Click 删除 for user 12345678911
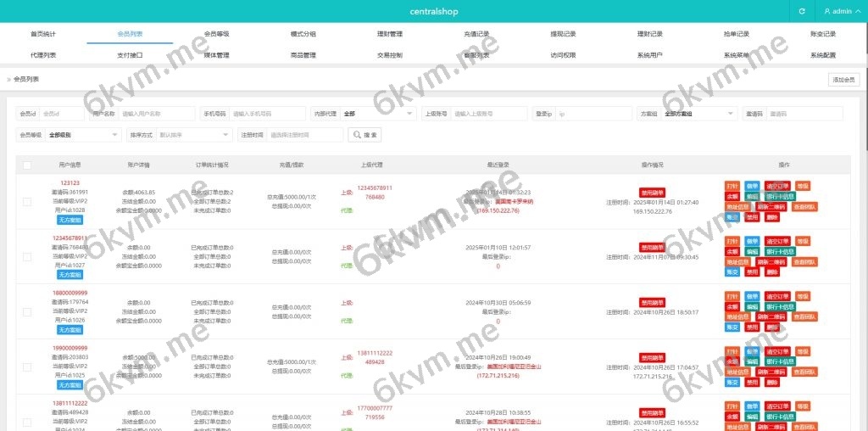868x431 pixels. (x=771, y=272)
